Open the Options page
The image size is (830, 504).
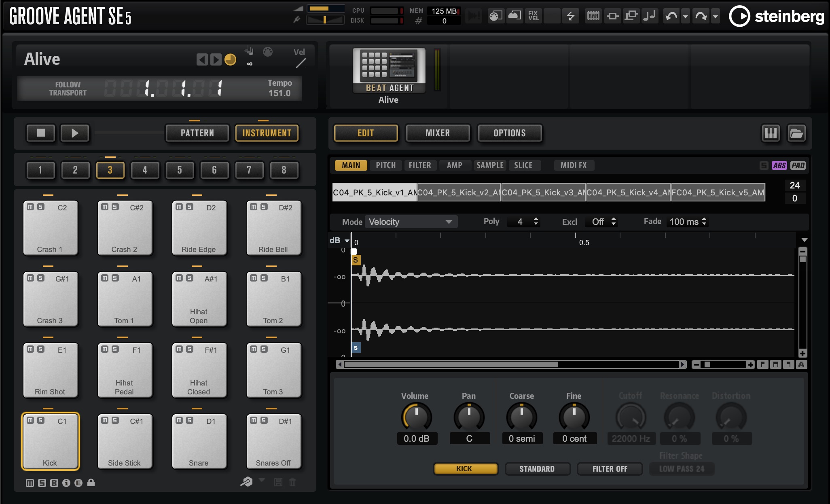(510, 133)
